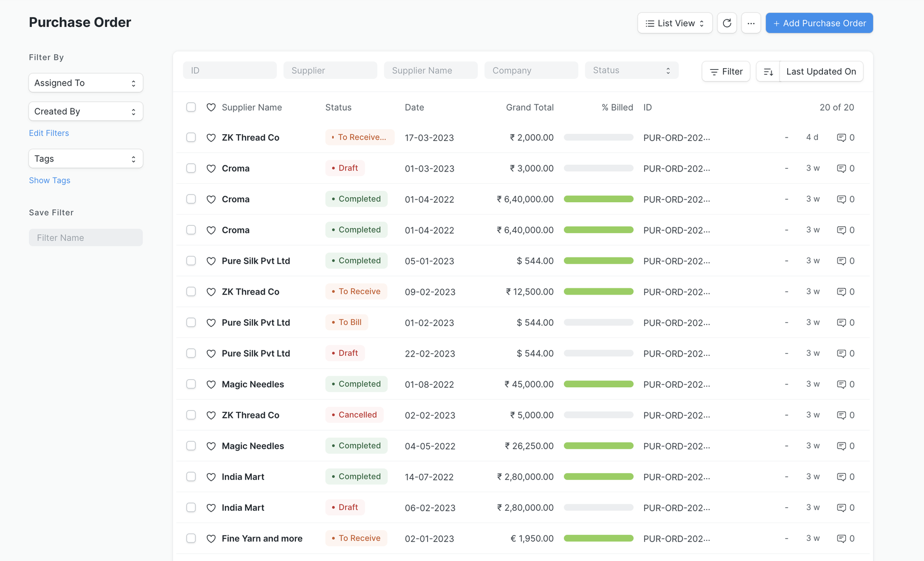924x561 pixels.
Task: Tick checkbox for India Mart Draft order
Action: (x=191, y=507)
